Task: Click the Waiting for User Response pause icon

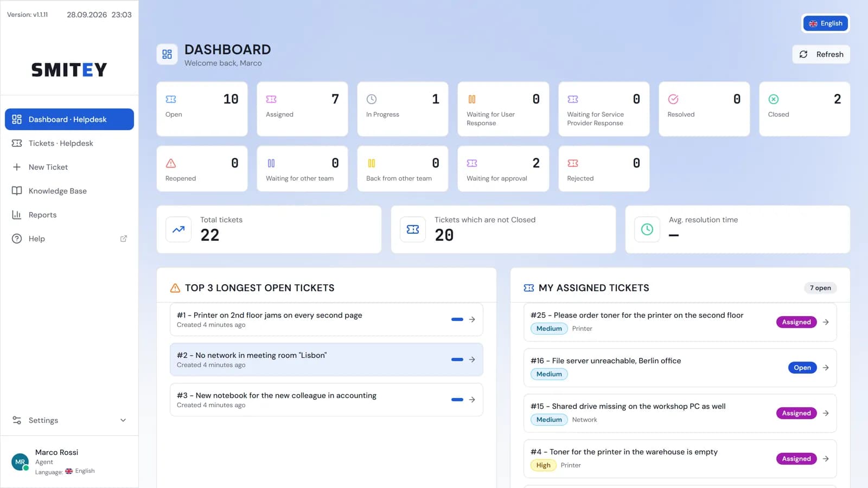Action: point(472,99)
